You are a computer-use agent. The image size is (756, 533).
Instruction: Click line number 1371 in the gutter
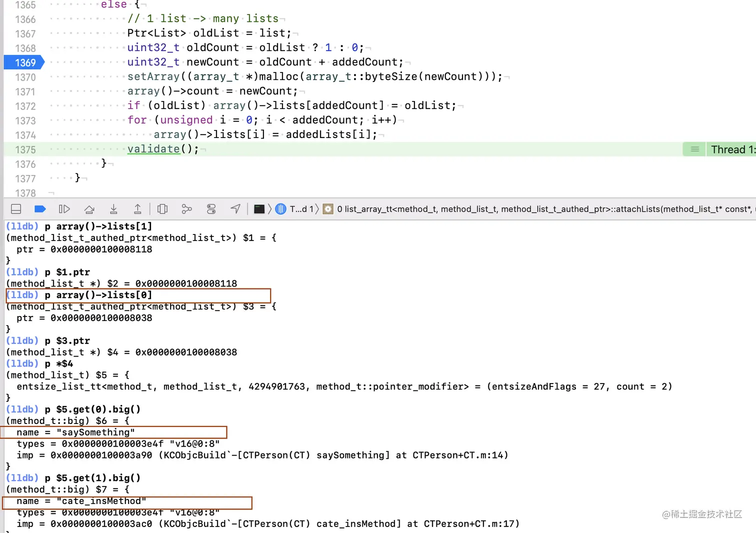(x=25, y=92)
